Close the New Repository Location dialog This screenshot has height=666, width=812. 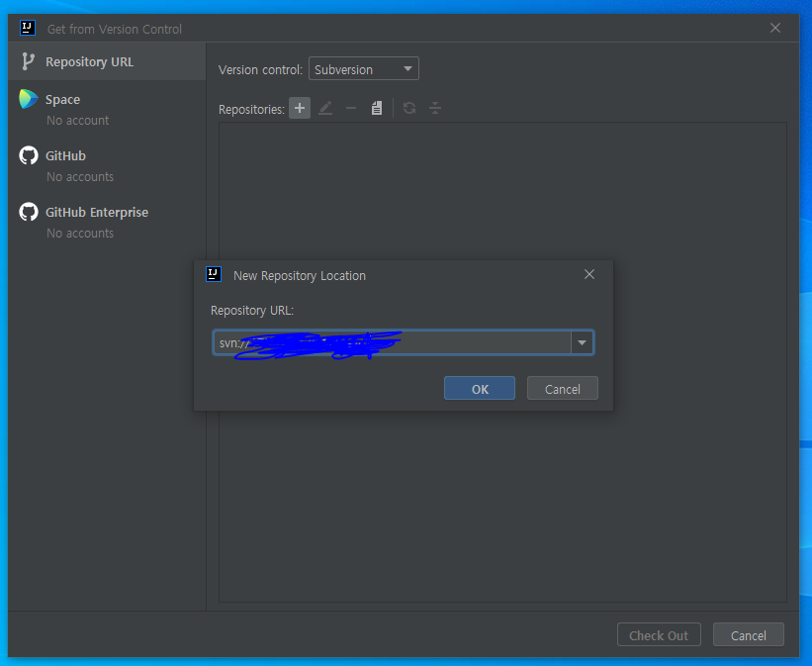(x=589, y=274)
